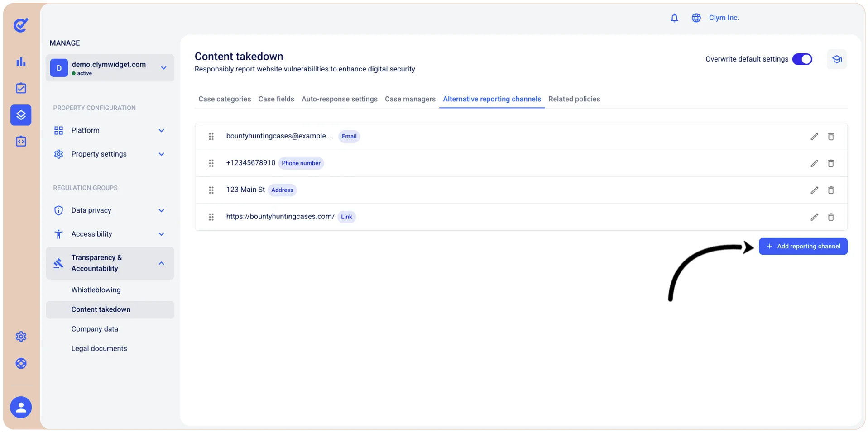Open the bar chart analytics sidebar icon
868x432 pixels.
(x=21, y=62)
